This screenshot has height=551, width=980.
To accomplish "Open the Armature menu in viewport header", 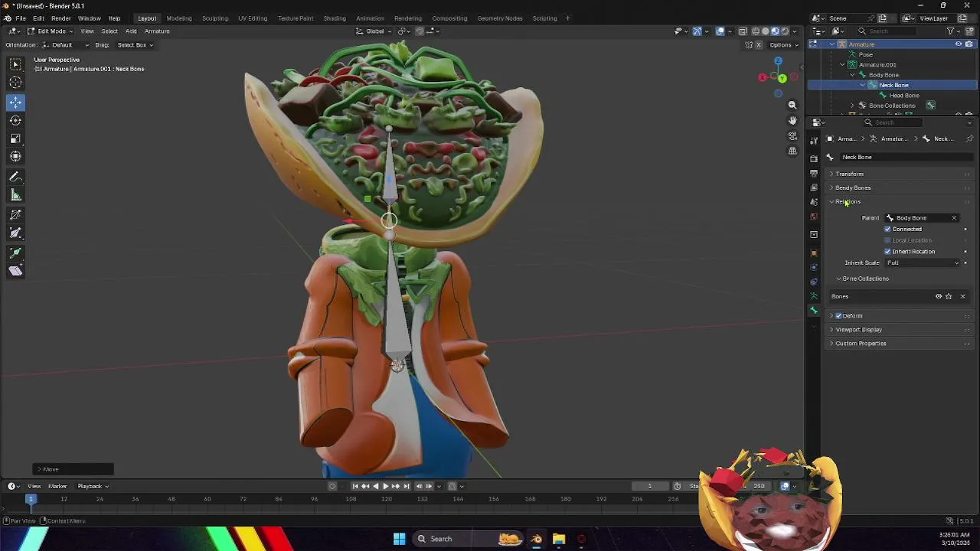I will pos(157,31).
